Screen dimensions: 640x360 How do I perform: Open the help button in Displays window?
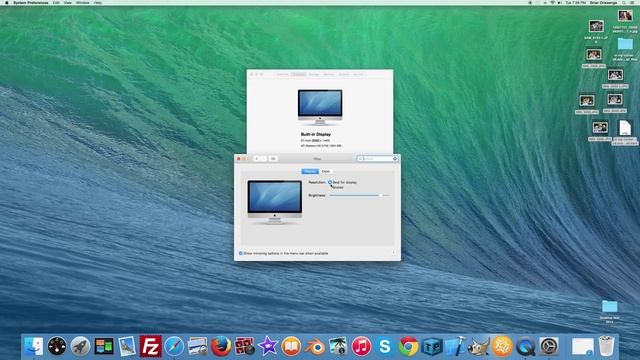pos(393,253)
